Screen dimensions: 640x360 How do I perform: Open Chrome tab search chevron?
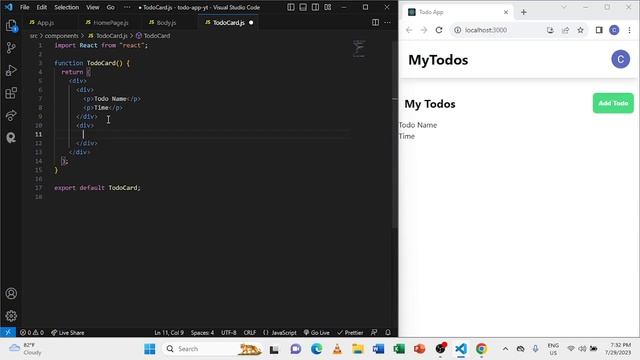pos(564,7)
